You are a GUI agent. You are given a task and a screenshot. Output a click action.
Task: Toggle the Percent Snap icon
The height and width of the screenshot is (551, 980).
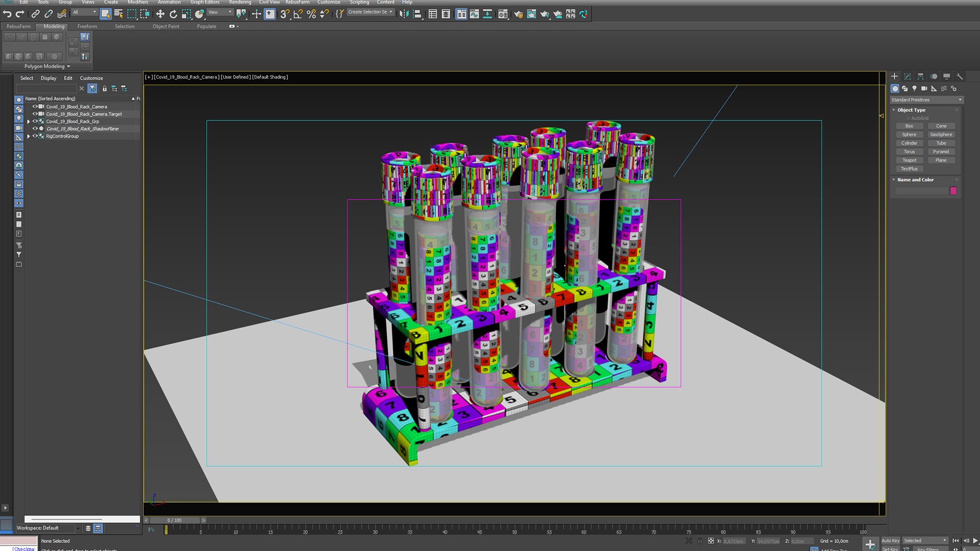coord(311,14)
